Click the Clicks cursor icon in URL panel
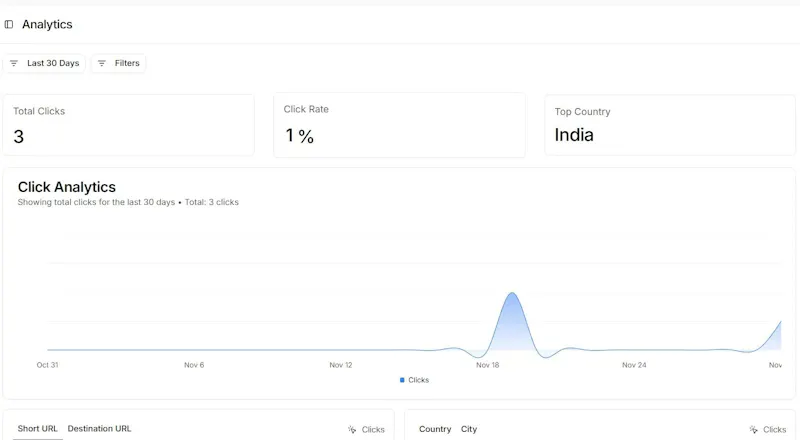 352,430
